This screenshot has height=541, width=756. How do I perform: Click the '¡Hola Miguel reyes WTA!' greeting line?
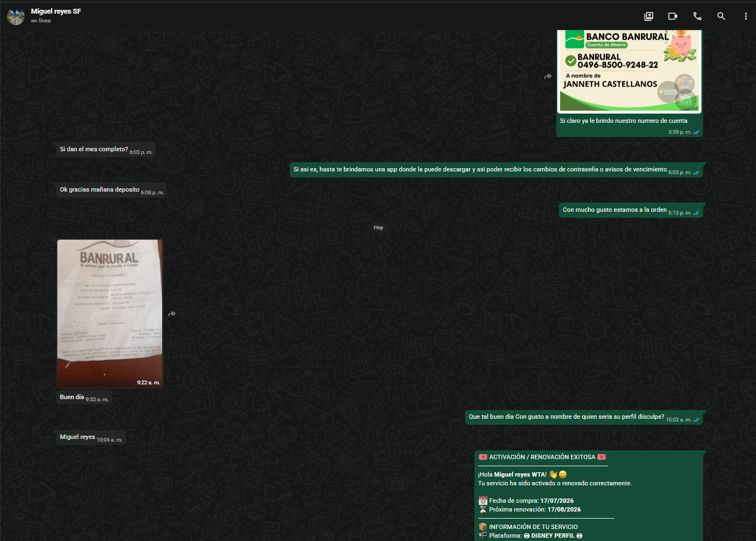pyautogui.click(x=522, y=474)
